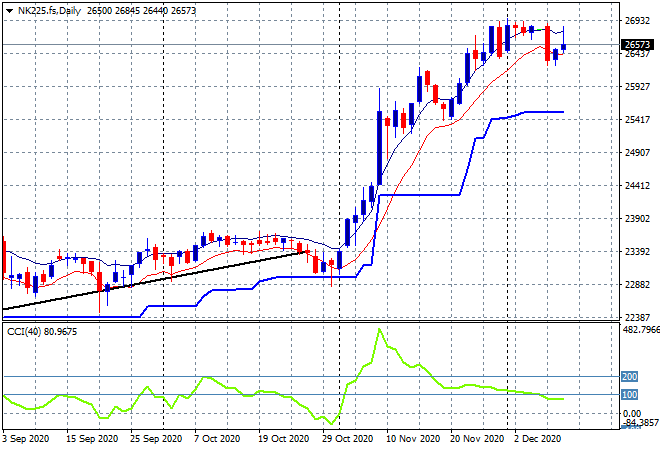Click the 20 Nov 2020 date label
This screenshot has width=660, height=450.
click(x=477, y=439)
